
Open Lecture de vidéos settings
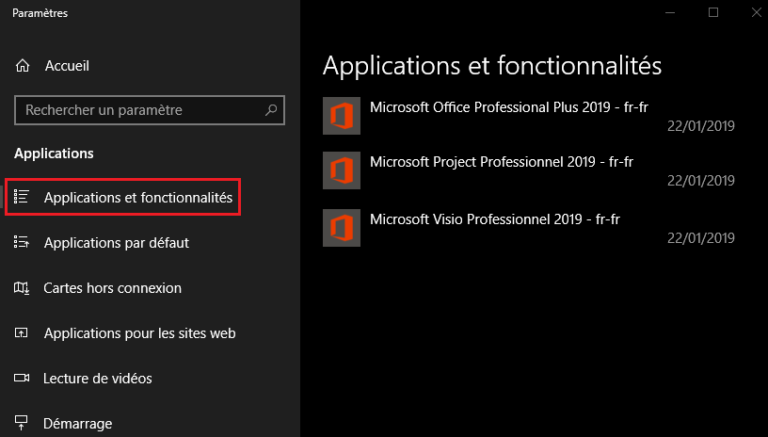click(x=97, y=378)
